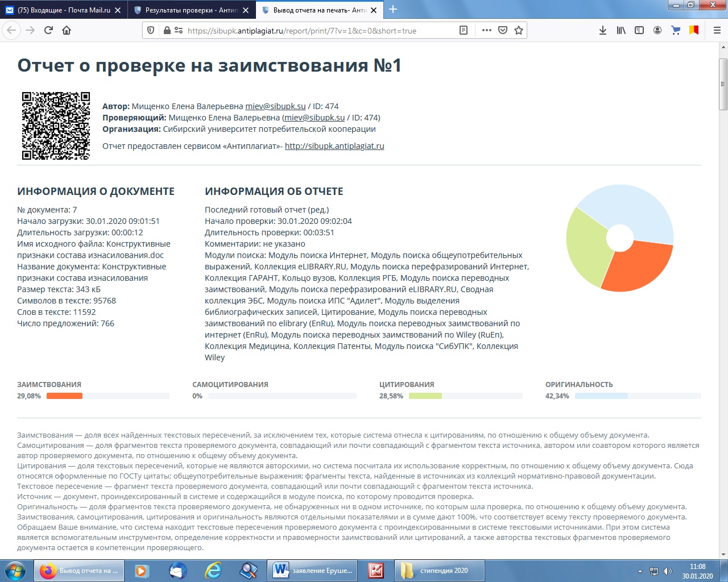728x582 pixels.
Task: Reload the current page
Action: (x=48, y=31)
